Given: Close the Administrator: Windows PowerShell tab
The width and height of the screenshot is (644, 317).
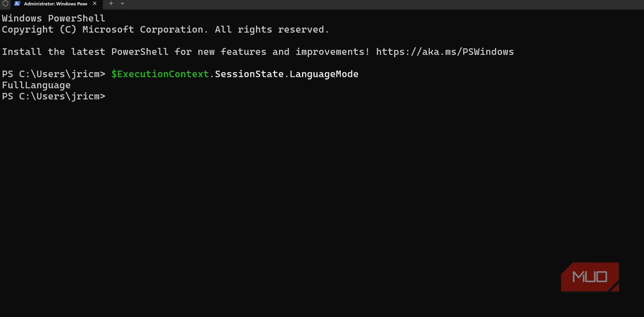Looking at the screenshot, I should pos(94,4).
